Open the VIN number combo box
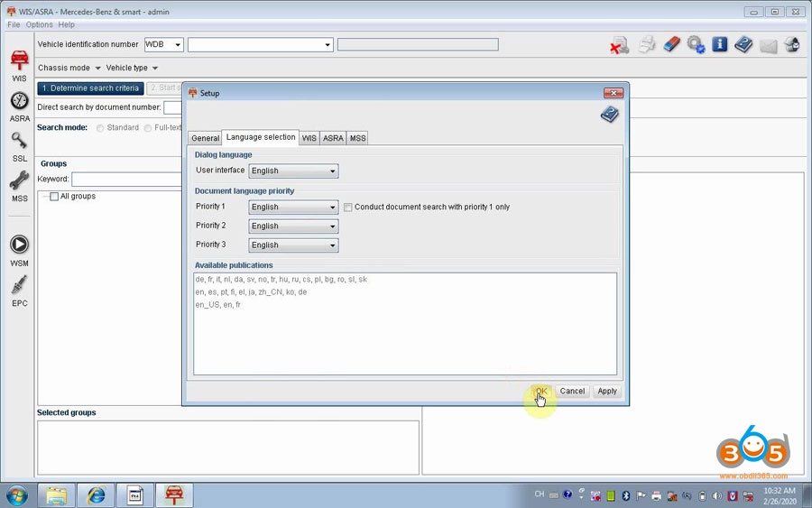The height and width of the screenshot is (508, 812). [260, 44]
